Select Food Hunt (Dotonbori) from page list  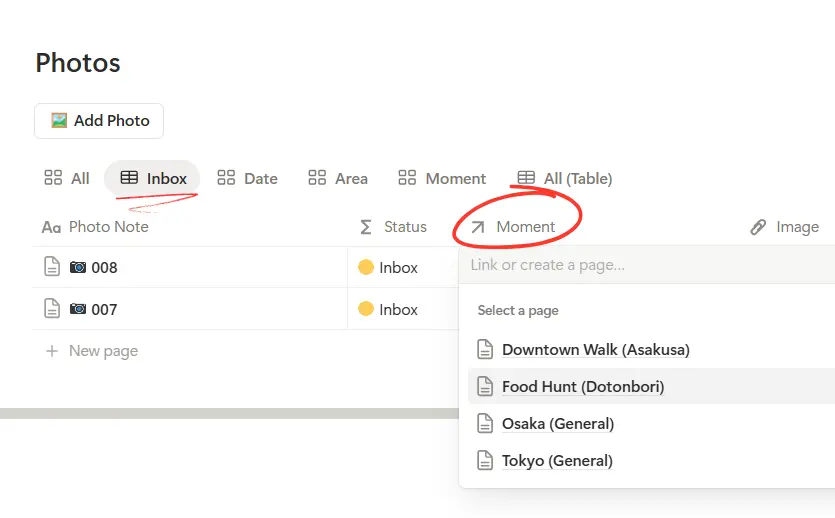582,386
